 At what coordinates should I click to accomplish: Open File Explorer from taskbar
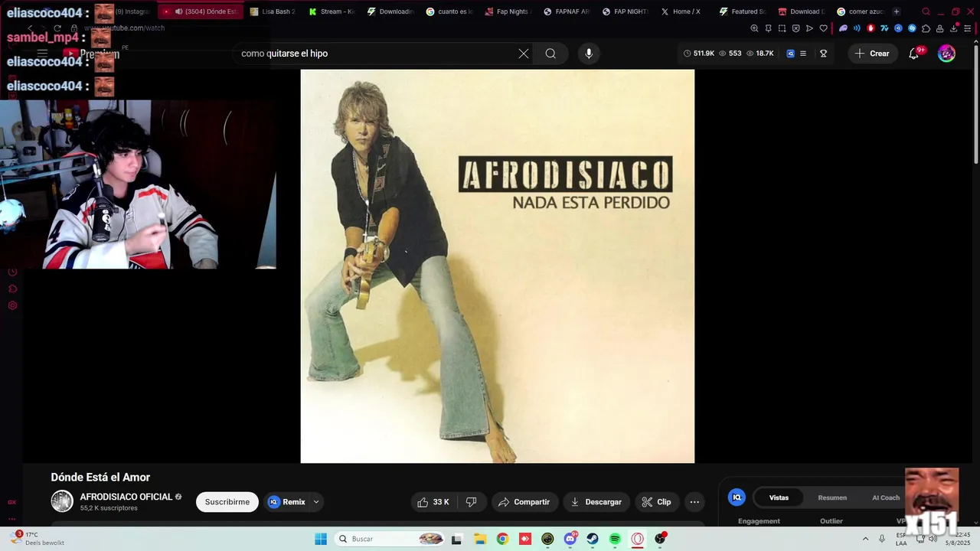[479, 539]
